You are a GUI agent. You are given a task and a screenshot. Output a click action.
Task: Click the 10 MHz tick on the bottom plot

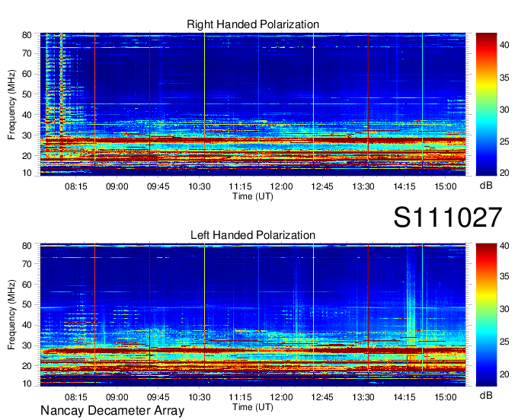27,383
